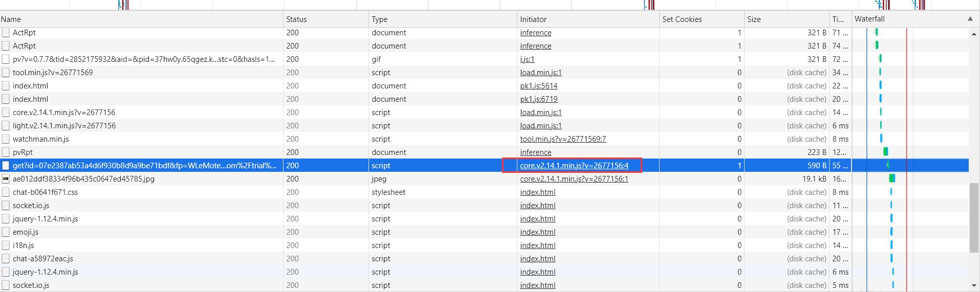Open the pk1.js:5614 initiator link
980x292 pixels.
click(x=538, y=86)
